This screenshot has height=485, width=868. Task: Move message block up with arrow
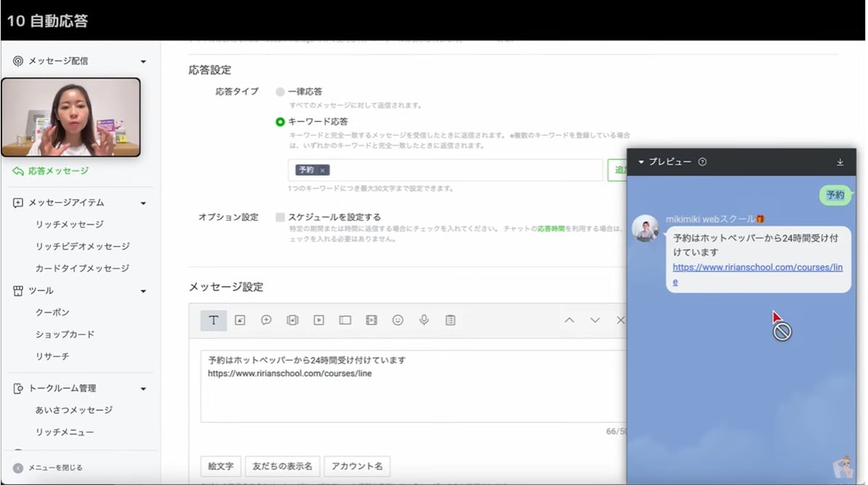tap(569, 320)
